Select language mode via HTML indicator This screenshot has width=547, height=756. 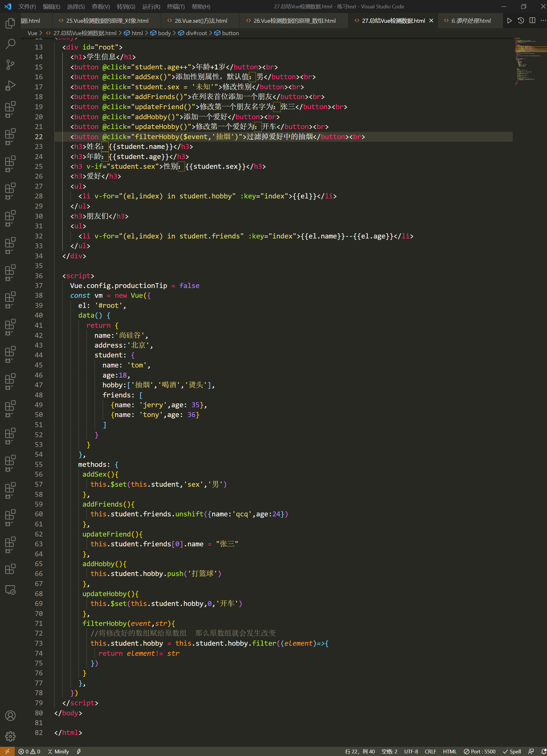point(450,751)
